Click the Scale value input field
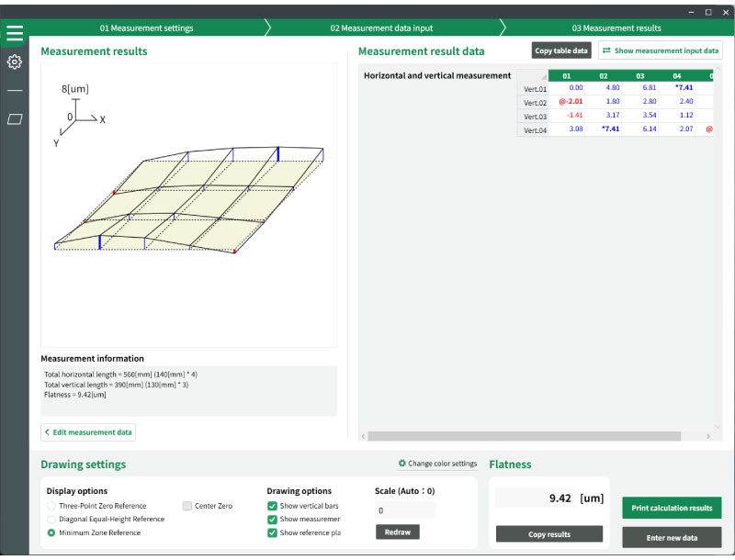 404,510
